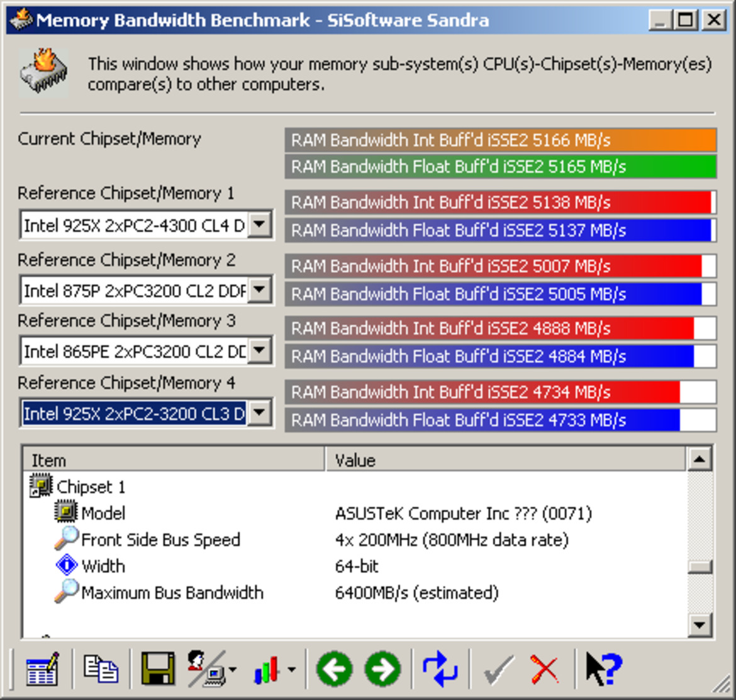Viewport: 736px width, 700px height.
Task: Open the Reference Chipset/Memory 3 dropdown arrow
Action: pyautogui.click(x=260, y=350)
